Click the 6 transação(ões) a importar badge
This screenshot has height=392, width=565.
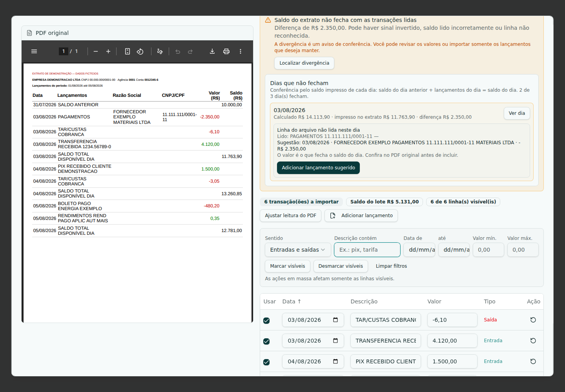(x=301, y=202)
